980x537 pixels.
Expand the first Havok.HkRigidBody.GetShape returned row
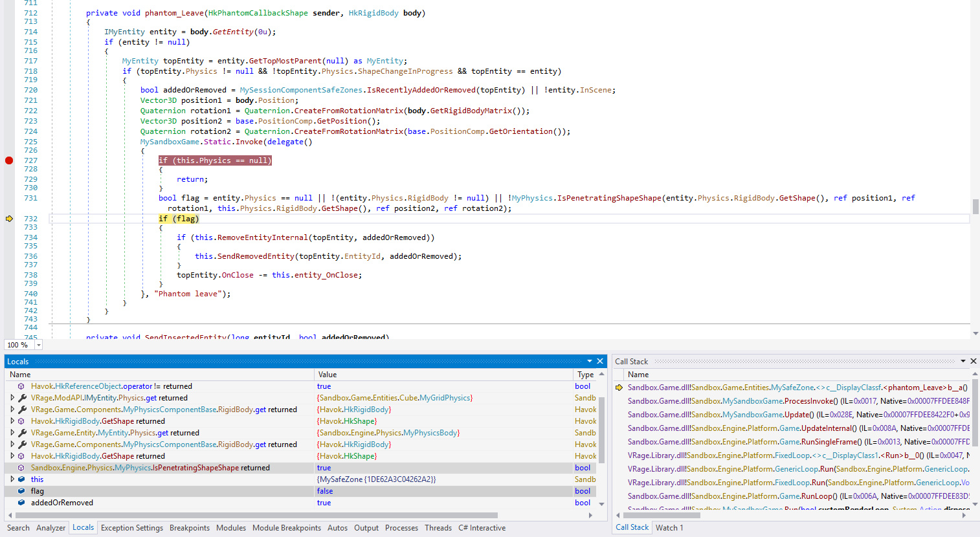tap(12, 421)
